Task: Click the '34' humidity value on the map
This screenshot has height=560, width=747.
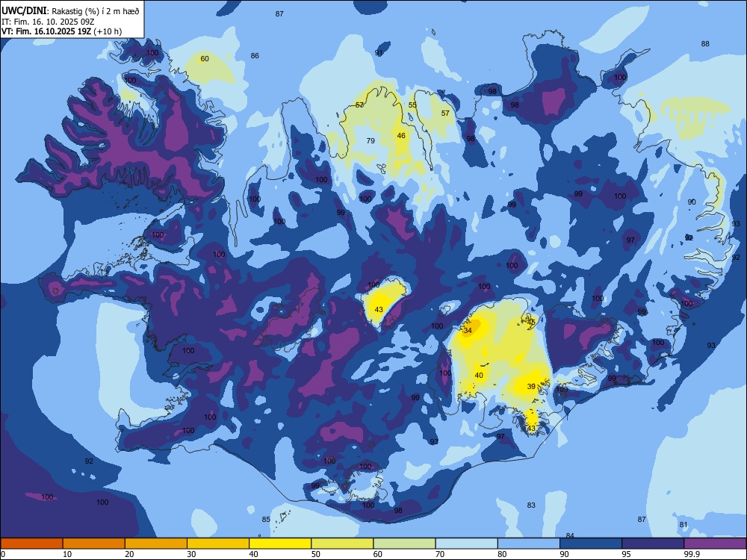Action: click(468, 331)
